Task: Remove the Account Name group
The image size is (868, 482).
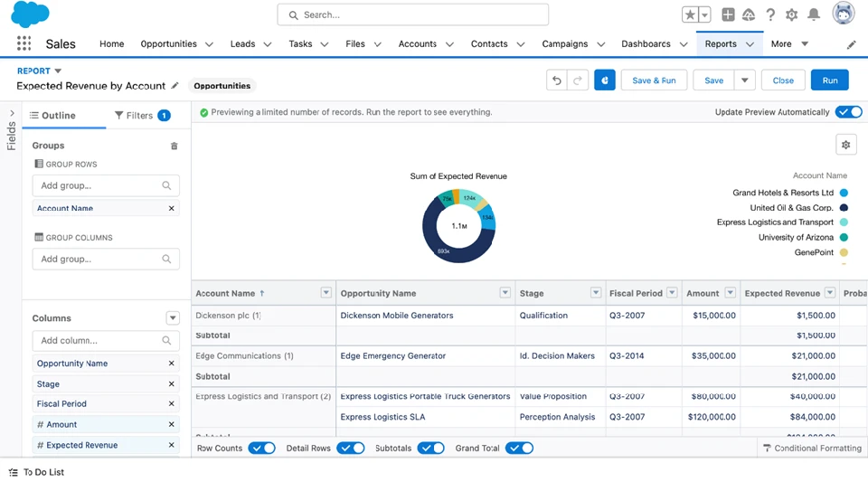Action: [x=171, y=208]
